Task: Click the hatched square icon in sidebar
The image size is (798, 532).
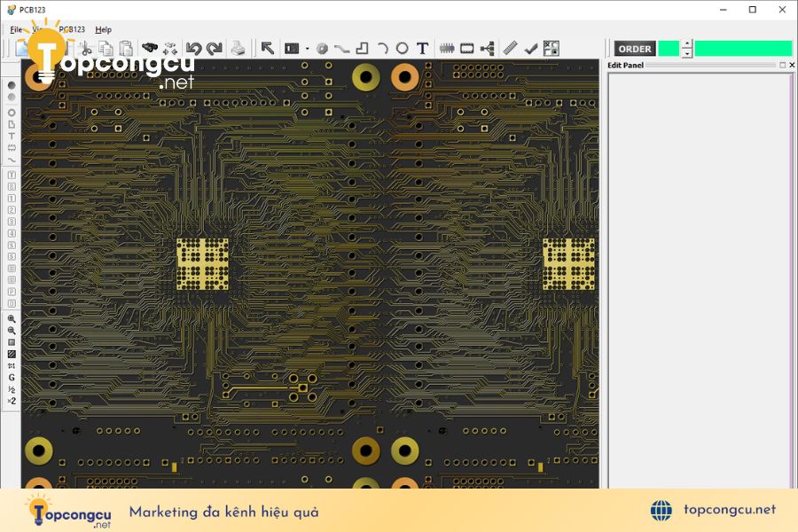Action: pyautogui.click(x=12, y=354)
